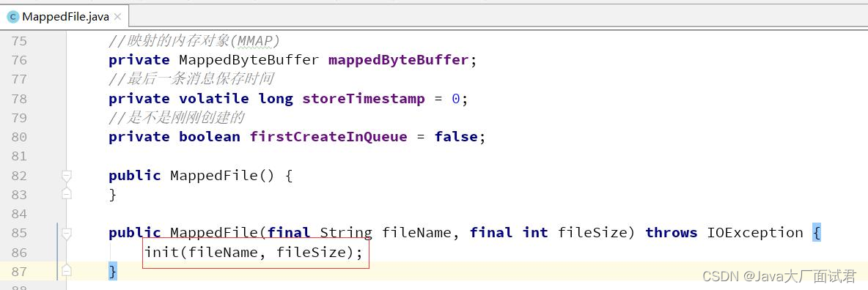Select the MappedFile.java editor tab
Viewport: 868px width, 290px height.
65,16
